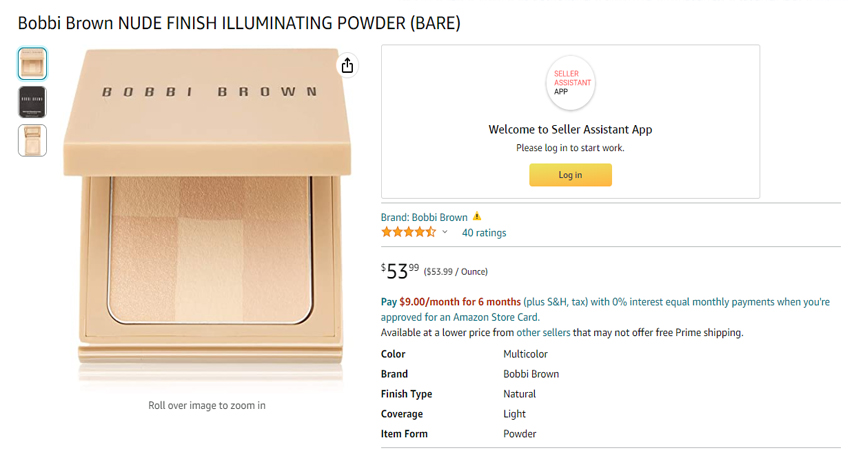Click the share icon beside the product image
This screenshot has width=854, height=455.
tap(347, 66)
